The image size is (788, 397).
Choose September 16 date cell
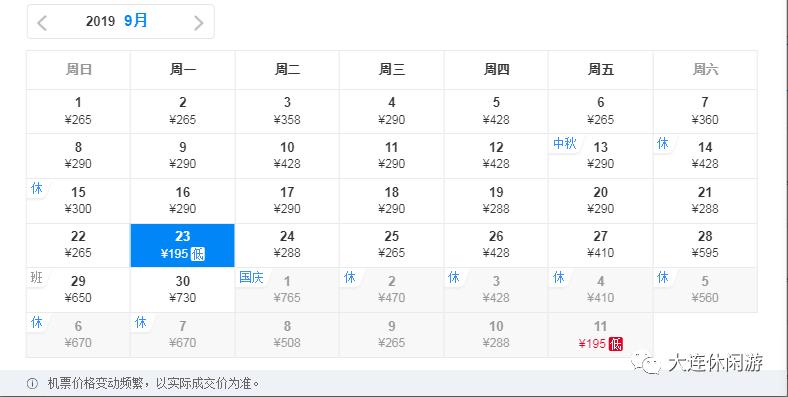[x=182, y=201]
